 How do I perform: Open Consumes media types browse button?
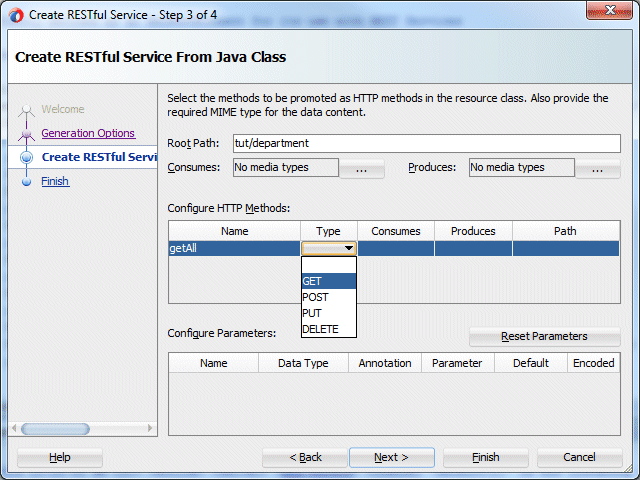362,169
